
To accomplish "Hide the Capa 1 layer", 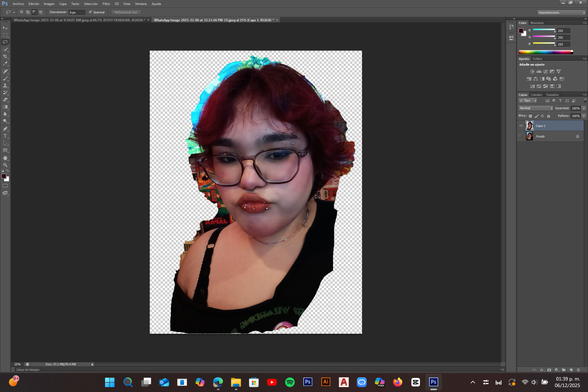I will pos(521,126).
